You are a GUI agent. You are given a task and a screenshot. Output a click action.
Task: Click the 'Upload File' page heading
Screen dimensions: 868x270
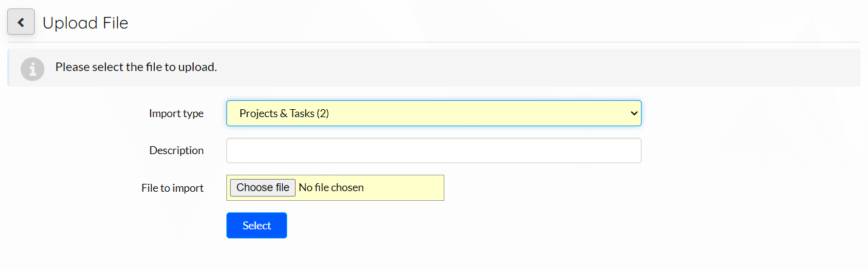(x=86, y=23)
